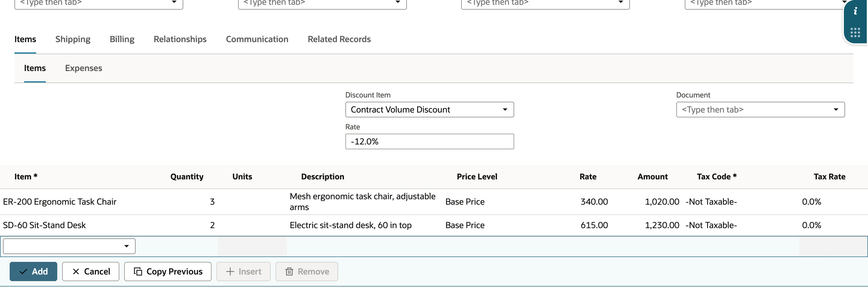Click the 1,020.00 amount cell
Image resolution: width=868 pixels, height=301 pixels.
pyautogui.click(x=662, y=202)
